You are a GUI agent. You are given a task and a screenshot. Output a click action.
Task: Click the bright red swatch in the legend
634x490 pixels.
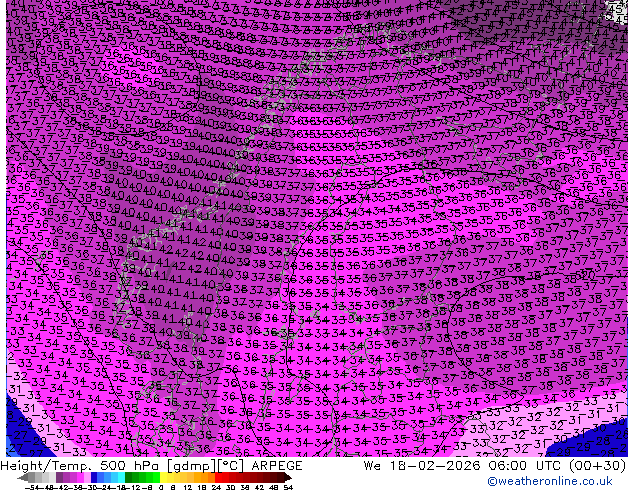(x=218, y=478)
